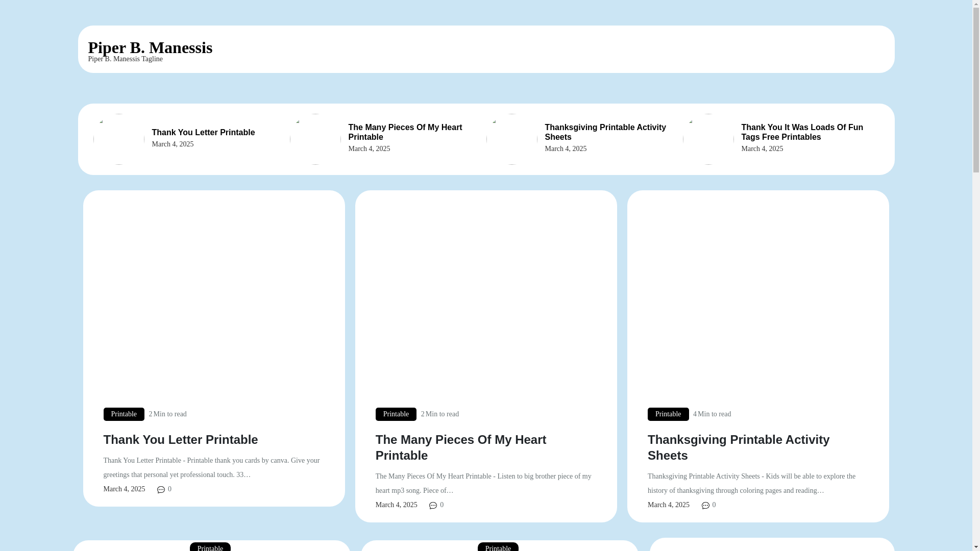
Task: Click comment icon on Thanksgiving Activity Sheets card
Action: tap(705, 506)
